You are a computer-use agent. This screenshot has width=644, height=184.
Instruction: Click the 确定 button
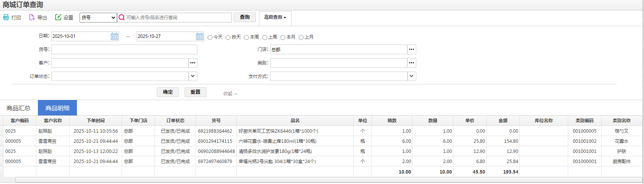[168, 92]
